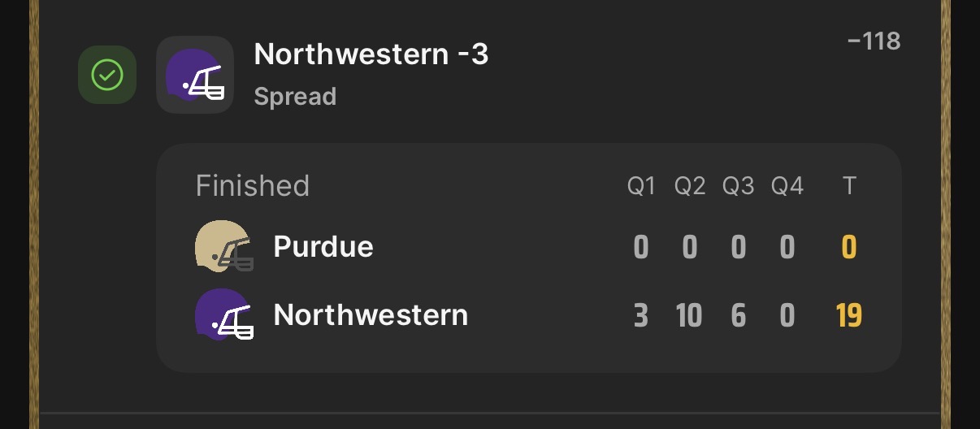Select the Q3 column header
The image size is (980, 429).
[x=739, y=187]
